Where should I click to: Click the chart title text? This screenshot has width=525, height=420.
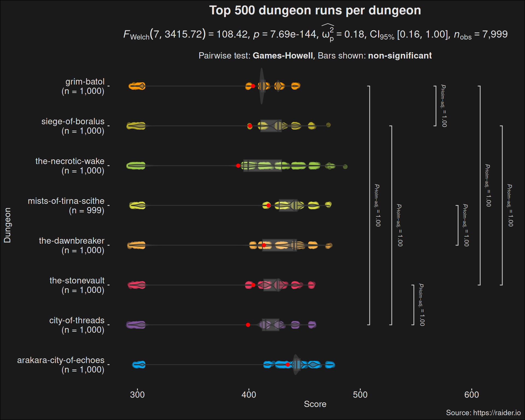pyautogui.click(x=315, y=10)
